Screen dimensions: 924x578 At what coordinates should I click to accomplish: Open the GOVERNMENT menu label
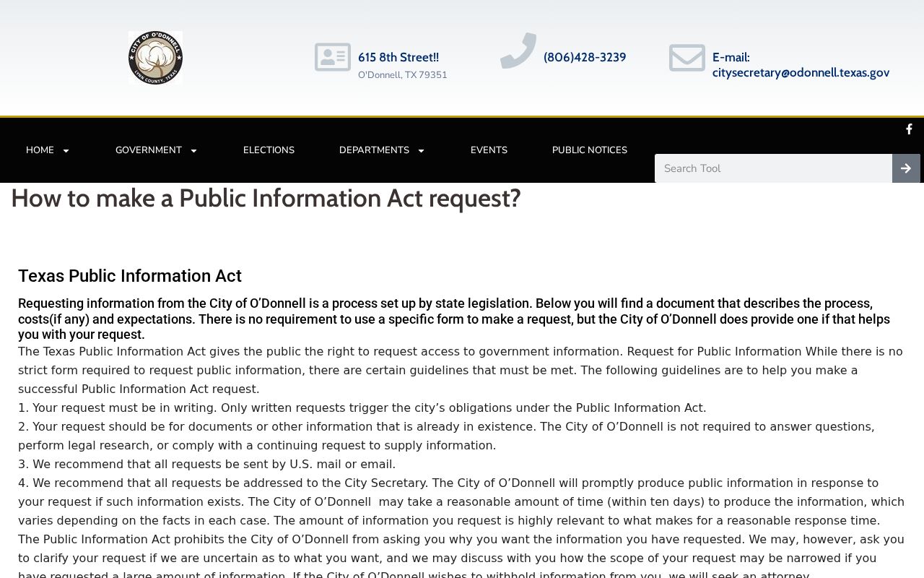click(x=149, y=150)
